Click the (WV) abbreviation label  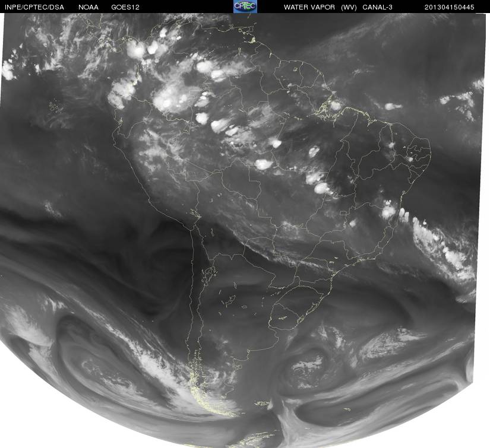pos(349,7)
